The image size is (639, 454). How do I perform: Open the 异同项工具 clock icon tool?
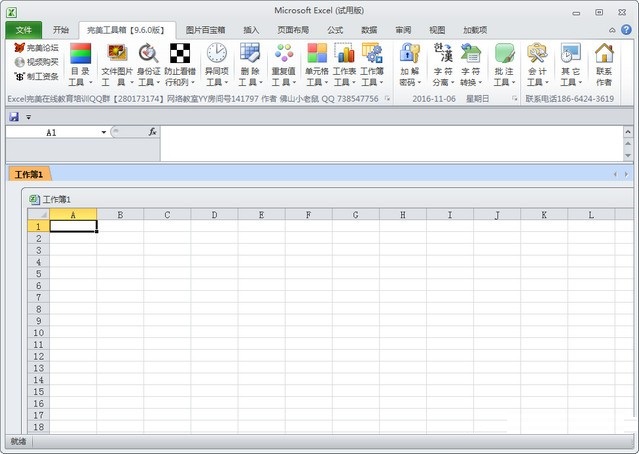[x=216, y=65]
